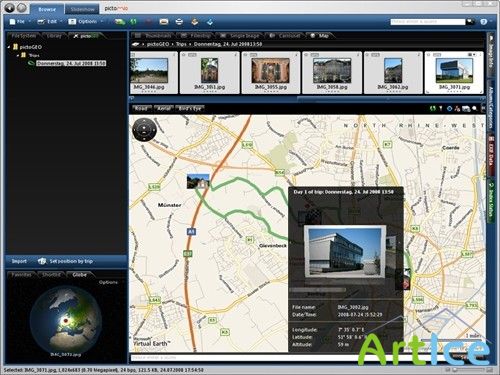Image resolution: width=500 pixels, height=375 pixels.
Task: Switch to the Library tab
Action: click(54, 36)
